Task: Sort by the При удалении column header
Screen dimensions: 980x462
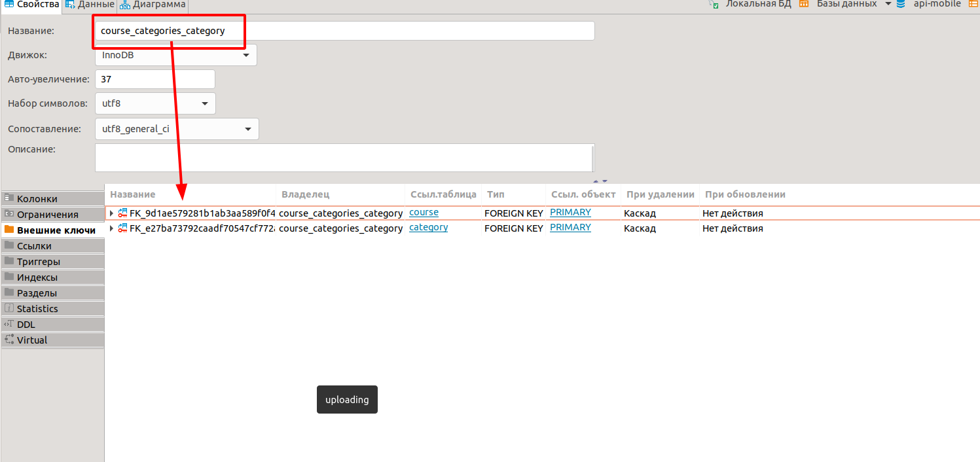Action: (x=661, y=194)
